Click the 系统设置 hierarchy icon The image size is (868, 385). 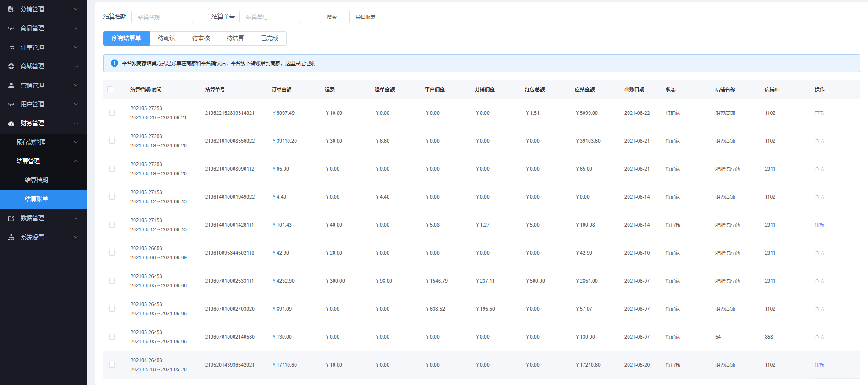pyautogui.click(x=11, y=238)
